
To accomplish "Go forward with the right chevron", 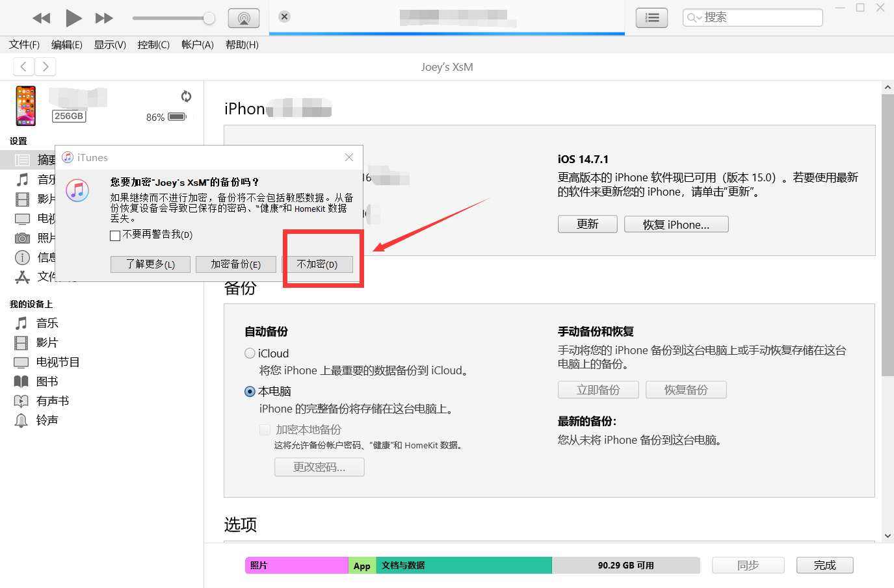I will coord(45,66).
